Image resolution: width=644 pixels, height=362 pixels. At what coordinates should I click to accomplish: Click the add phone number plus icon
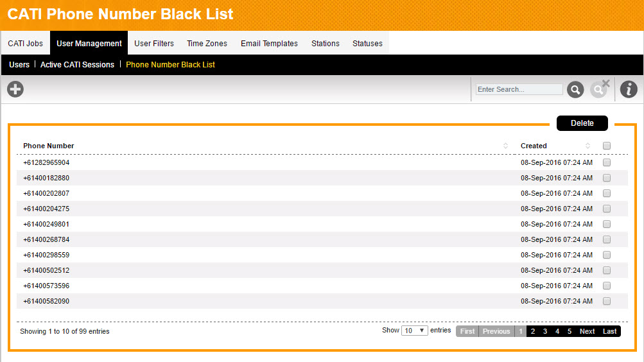click(15, 89)
